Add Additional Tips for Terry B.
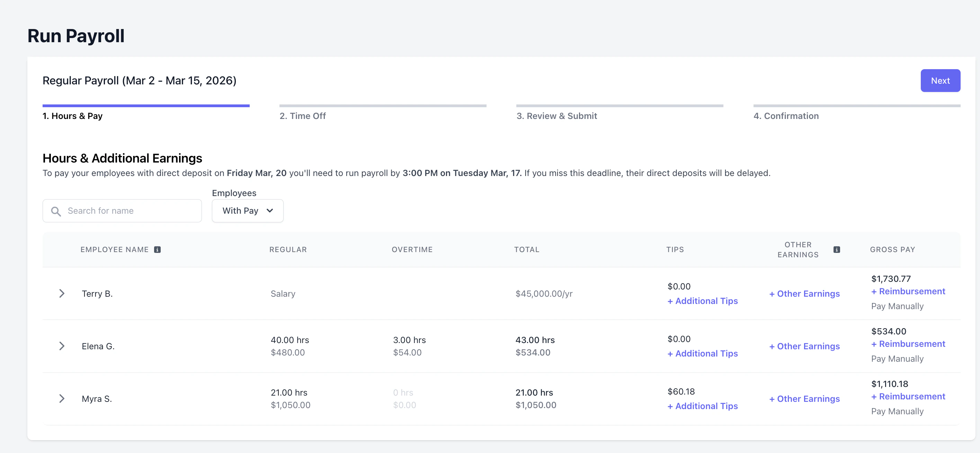 (702, 301)
